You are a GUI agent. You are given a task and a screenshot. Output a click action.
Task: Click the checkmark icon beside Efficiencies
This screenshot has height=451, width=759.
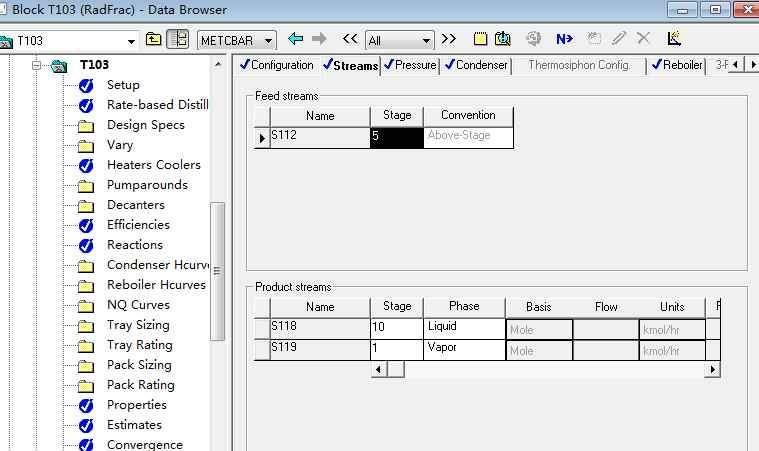click(x=86, y=226)
